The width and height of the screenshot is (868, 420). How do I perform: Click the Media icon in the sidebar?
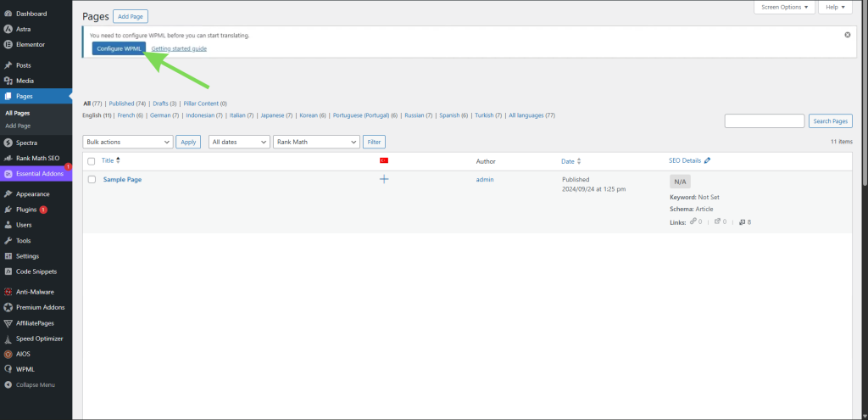(x=8, y=81)
